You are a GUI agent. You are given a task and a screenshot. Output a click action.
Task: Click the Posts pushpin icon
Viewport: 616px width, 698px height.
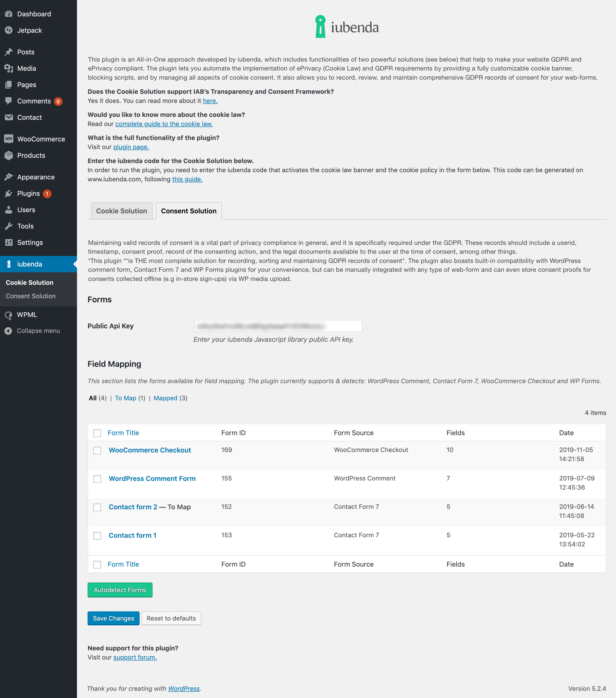(x=8, y=52)
